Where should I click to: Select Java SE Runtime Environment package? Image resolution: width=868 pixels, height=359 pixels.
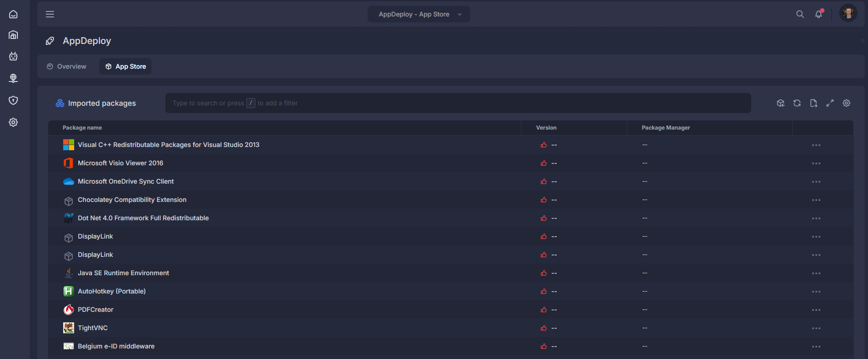[123, 273]
